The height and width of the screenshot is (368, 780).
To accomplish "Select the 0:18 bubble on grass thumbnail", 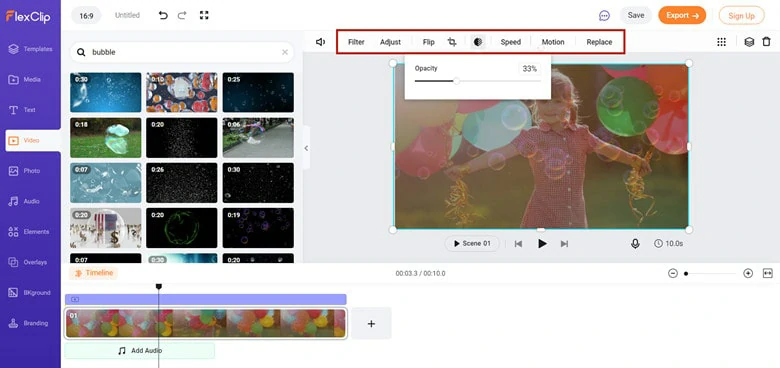I will [x=105, y=138].
